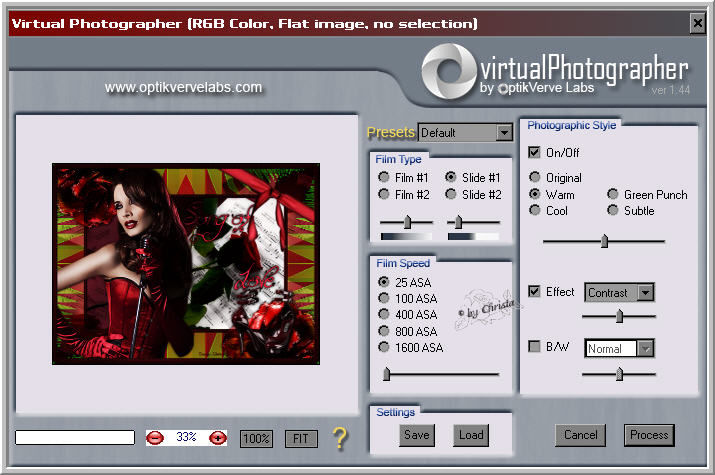Screen dimensions: 715x475
Task: Click the Save settings button
Action: point(417,435)
